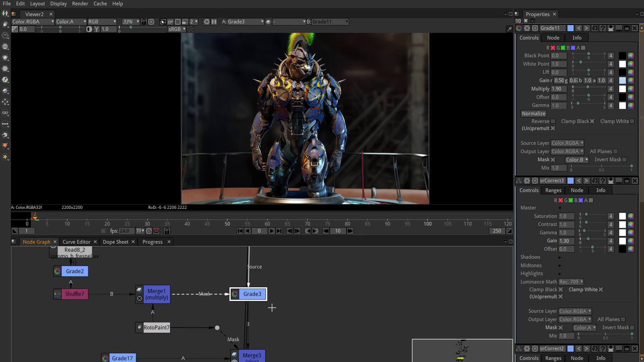Open the Cache menu
The height and width of the screenshot is (362, 644).
tap(100, 4)
